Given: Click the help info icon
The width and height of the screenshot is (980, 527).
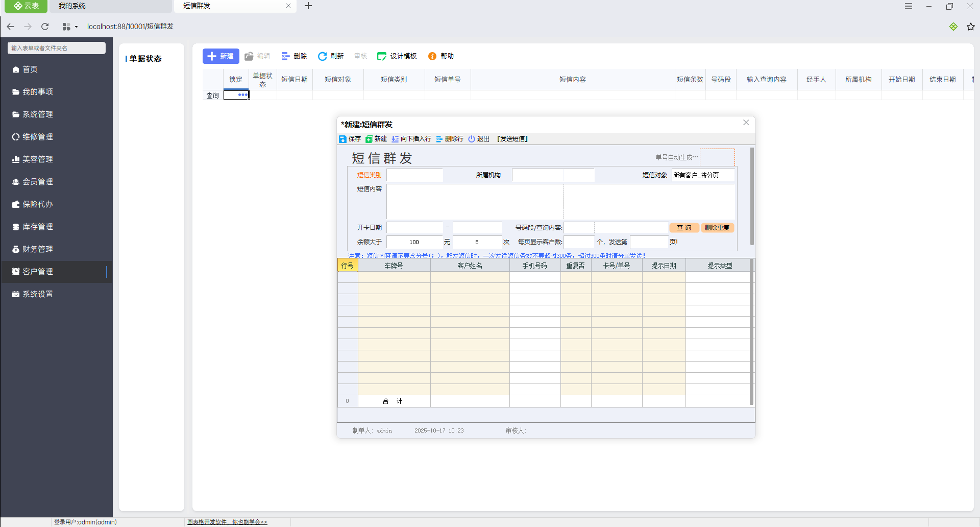Looking at the screenshot, I should 432,56.
